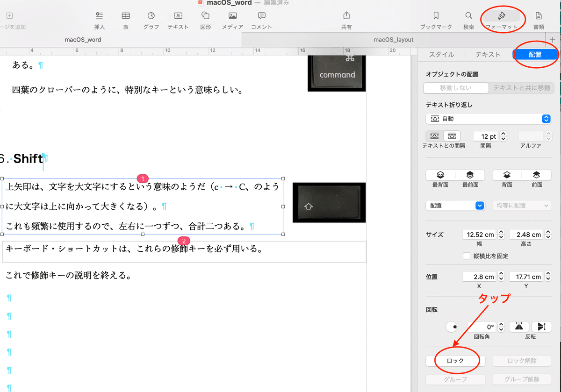Select 移動しない object placement option
561x392 pixels.
(x=456, y=88)
